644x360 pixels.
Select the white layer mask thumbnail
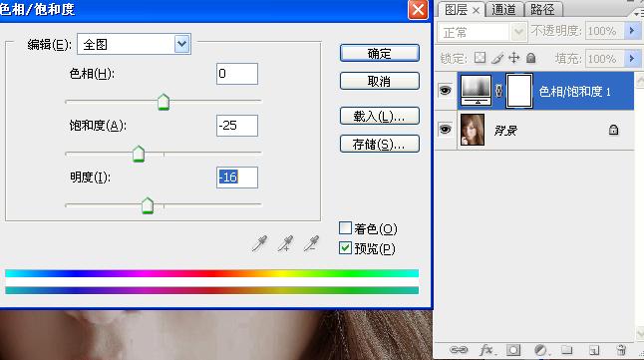(x=519, y=91)
